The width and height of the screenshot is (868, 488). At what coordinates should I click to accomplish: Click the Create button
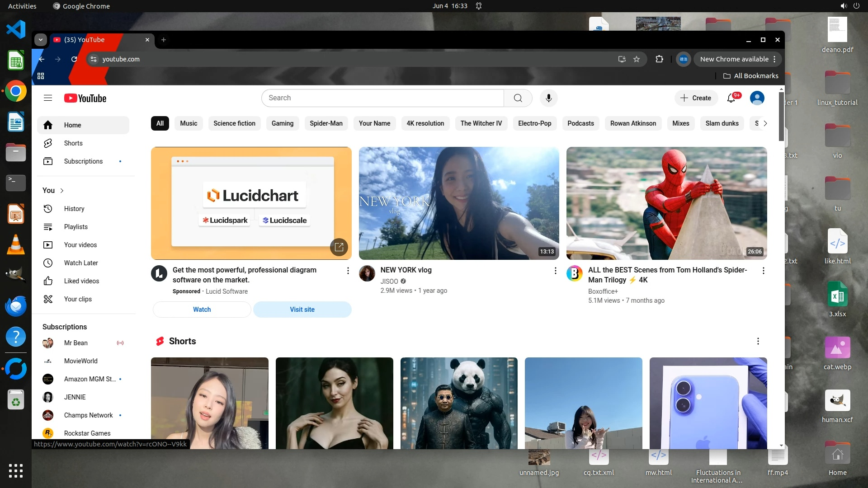click(696, 98)
